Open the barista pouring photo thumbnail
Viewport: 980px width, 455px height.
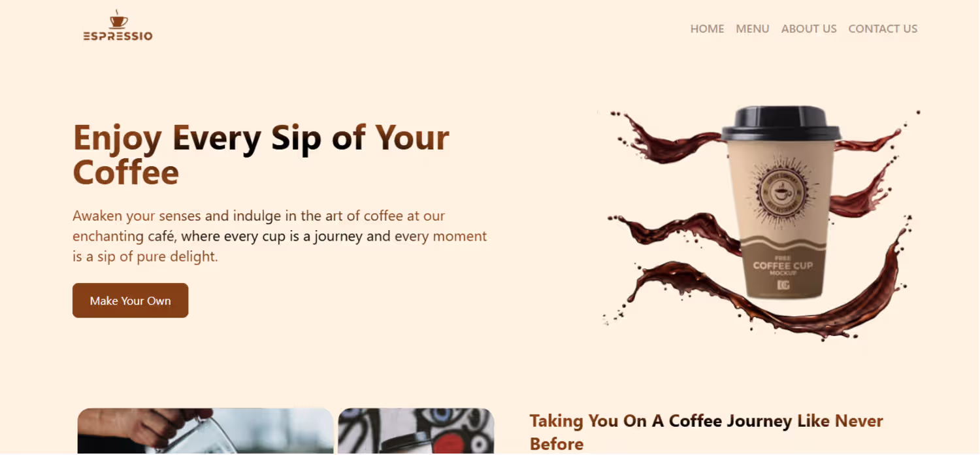205,431
